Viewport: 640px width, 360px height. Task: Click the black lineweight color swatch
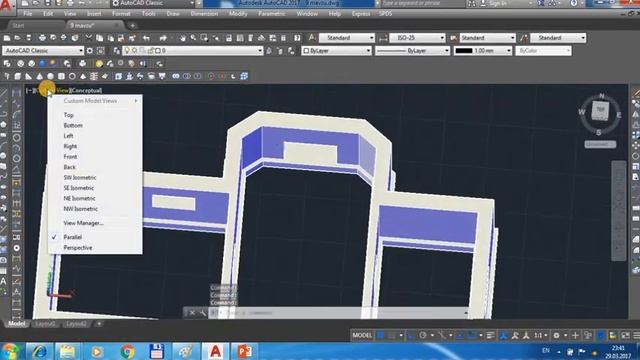click(464, 51)
